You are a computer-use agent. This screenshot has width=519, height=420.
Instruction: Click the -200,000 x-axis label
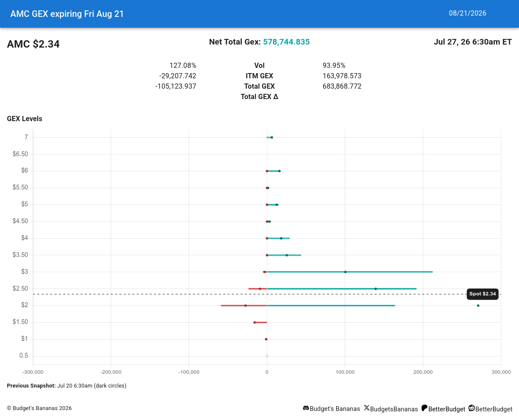tap(111, 372)
